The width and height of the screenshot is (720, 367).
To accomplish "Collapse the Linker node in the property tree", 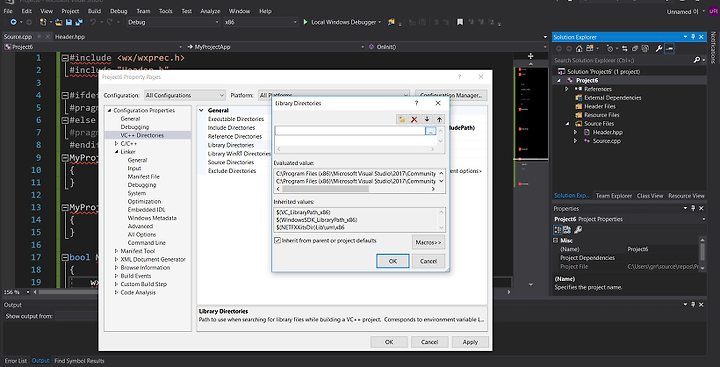I will (116, 152).
